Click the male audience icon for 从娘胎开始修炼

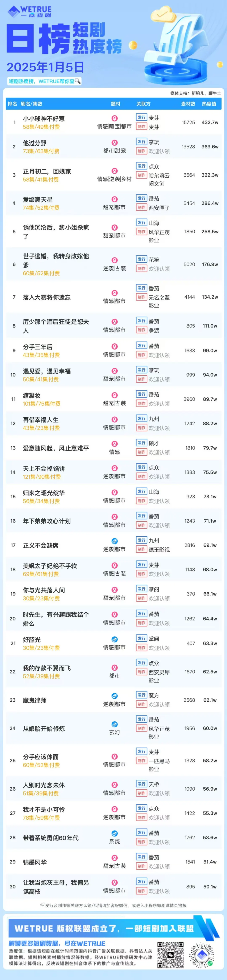click(x=115, y=724)
